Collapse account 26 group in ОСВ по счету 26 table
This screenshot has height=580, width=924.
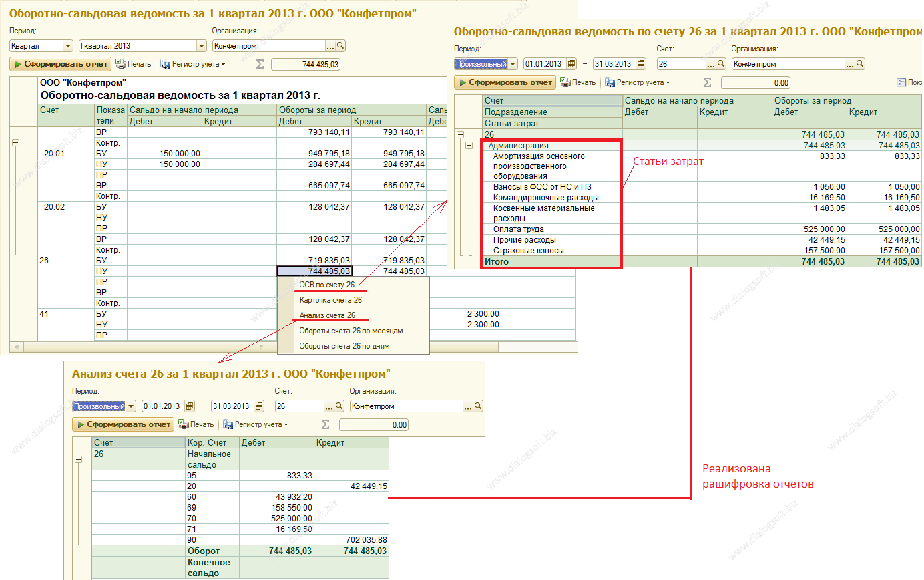pyautogui.click(x=460, y=135)
